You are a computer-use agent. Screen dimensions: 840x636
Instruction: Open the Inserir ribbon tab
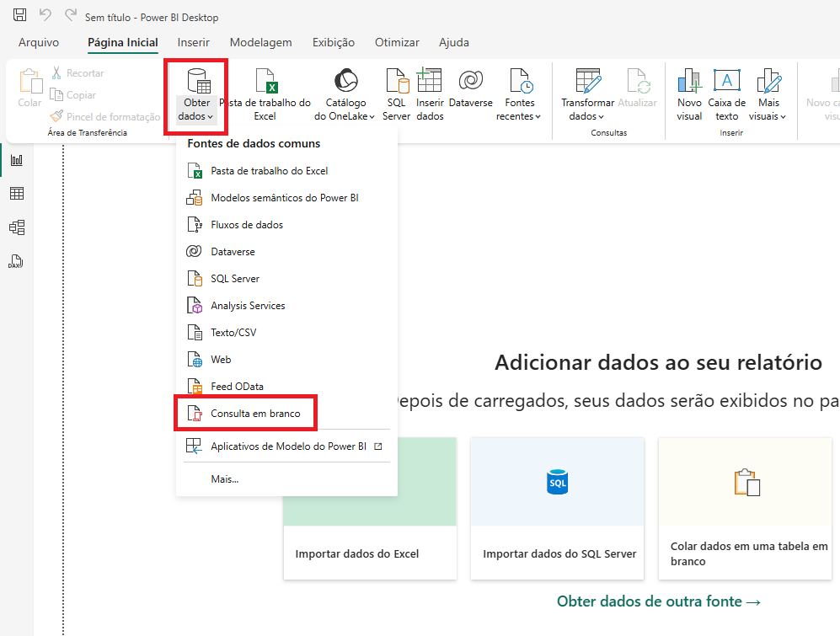194,42
